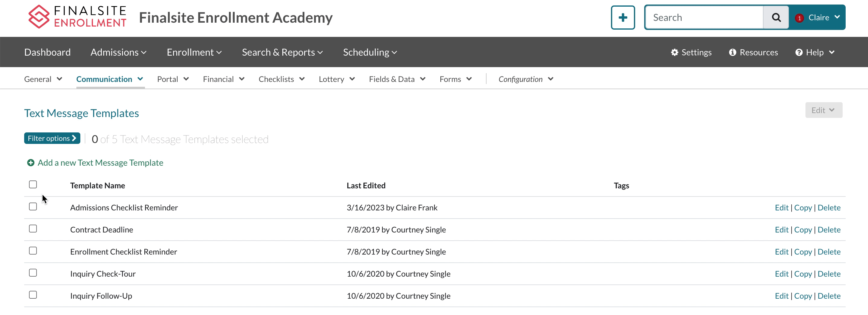Image resolution: width=868 pixels, height=315 pixels.
Task: Click the magnifying glass search button
Action: tap(776, 18)
